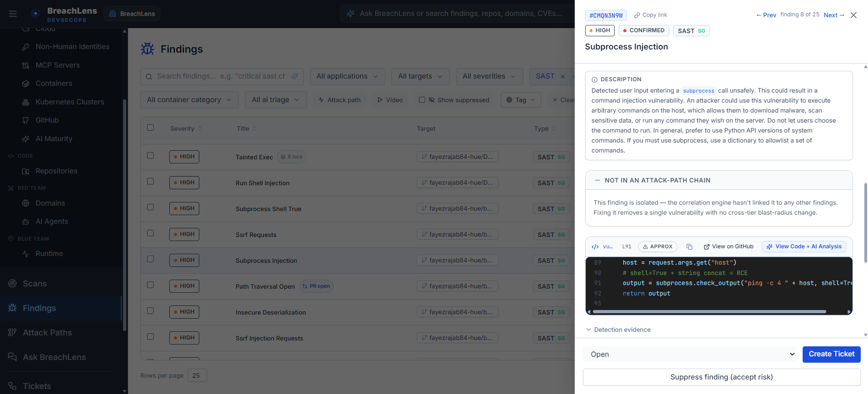Sort findings by Title column
The width and height of the screenshot is (868, 394).
(247, 129)
